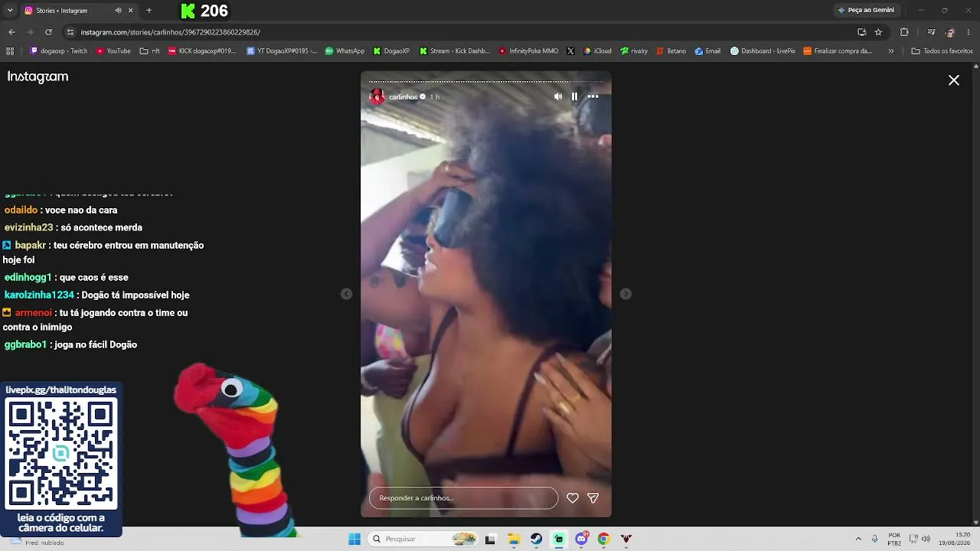Pause the carlinhos story
Image resolution: width=980 pixels, height=551 pixels.
point(574,96)
